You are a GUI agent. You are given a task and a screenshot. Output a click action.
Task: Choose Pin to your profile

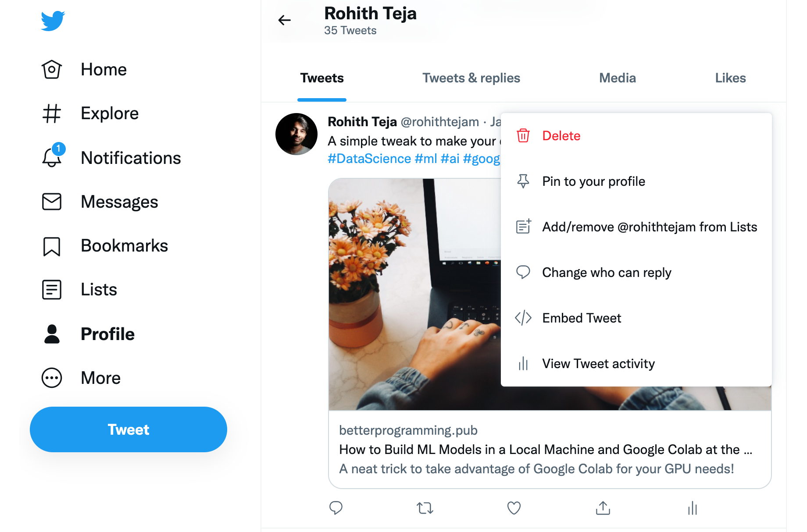coord(593,181)
